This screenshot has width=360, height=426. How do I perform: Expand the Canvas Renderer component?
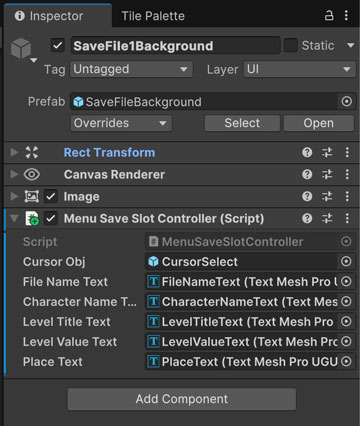(14, 174)
